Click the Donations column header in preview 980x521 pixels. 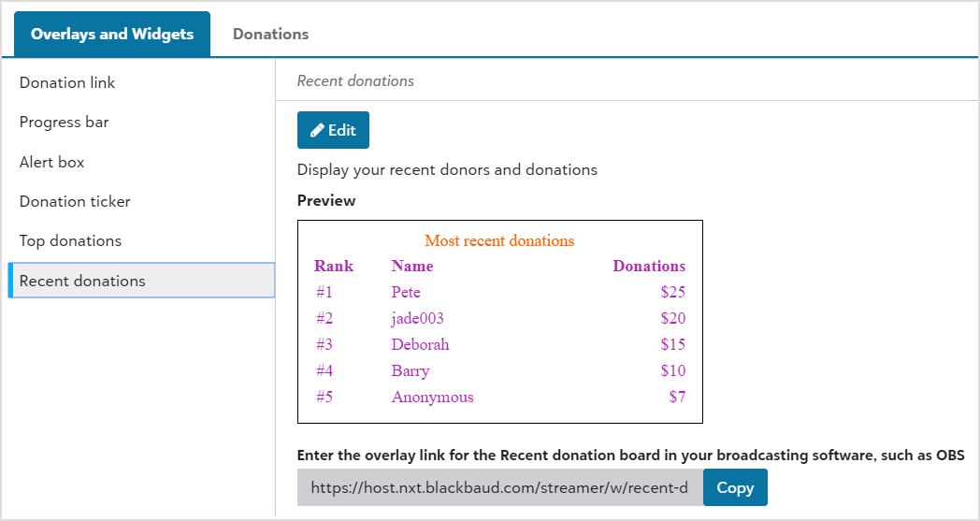pos(649,266)
